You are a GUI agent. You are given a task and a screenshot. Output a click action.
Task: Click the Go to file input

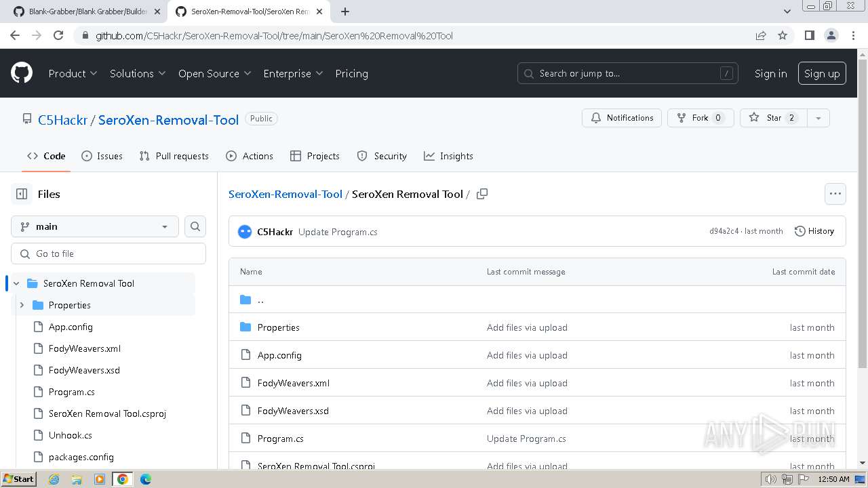coord(108,253)
